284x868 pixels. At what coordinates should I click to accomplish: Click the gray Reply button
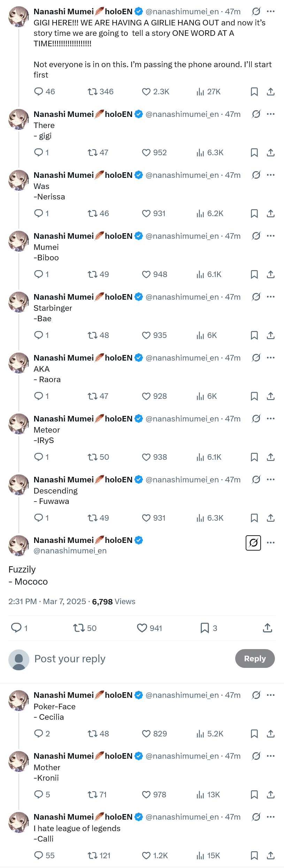point(255,658)
